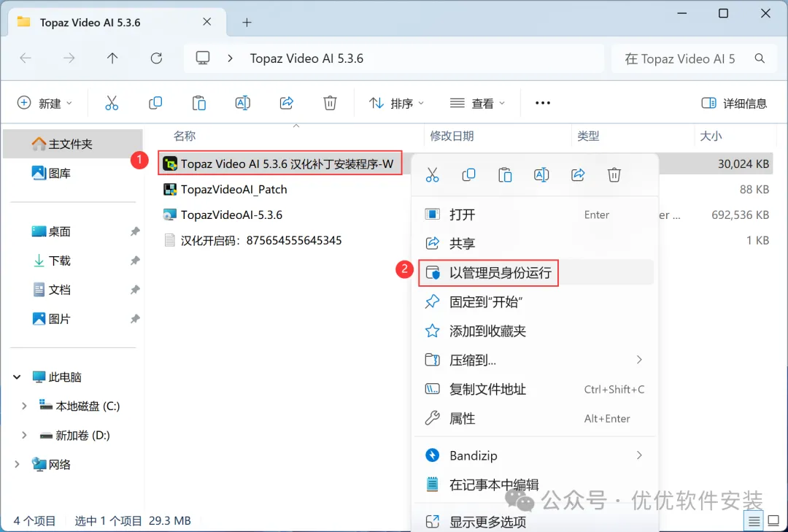The image size is (788, 532).
Task: Open 桌面 in the sidebar
Action: click(73, 231)
